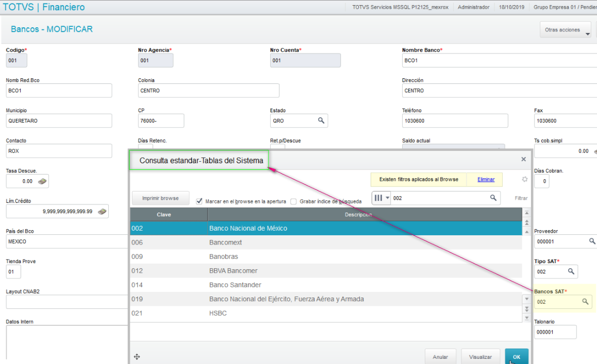Click the Visualizar button
Screen dimensions: 597x364
480,357
